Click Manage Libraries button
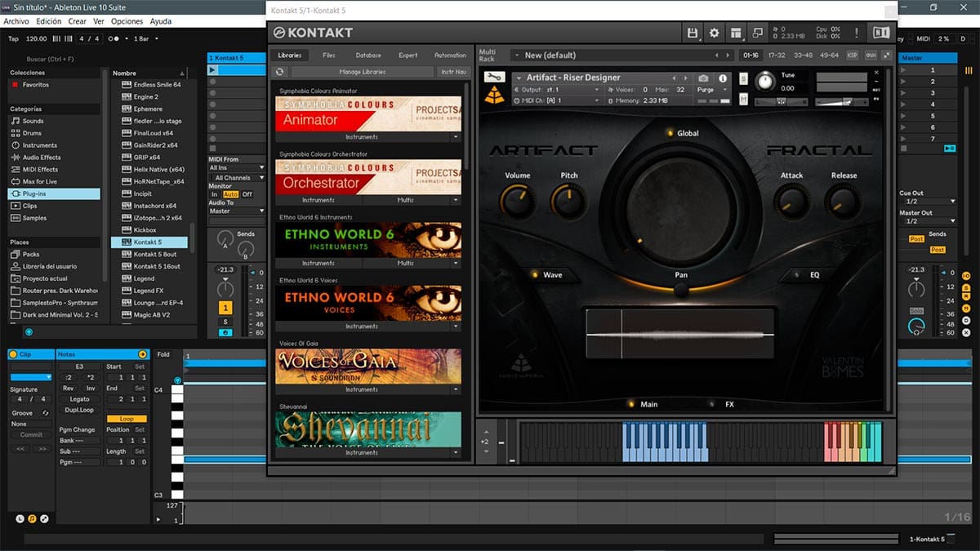 pyautogui.click(x=362, y=72)
